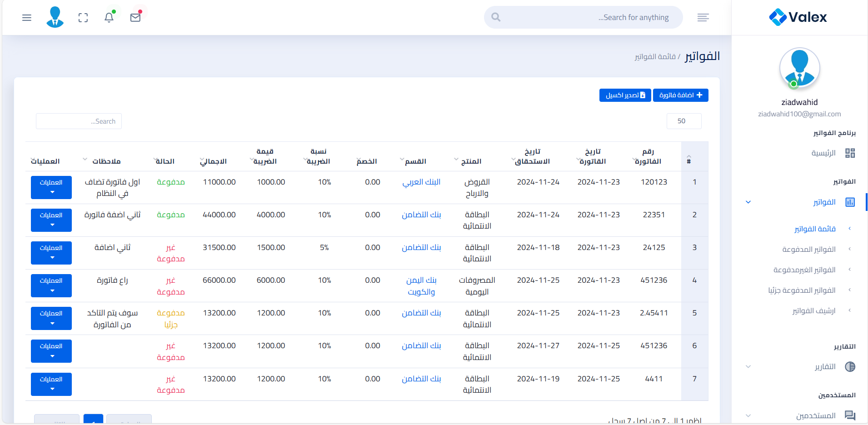Collapse the الفواتير menu chevron

[x=748, y=202]
